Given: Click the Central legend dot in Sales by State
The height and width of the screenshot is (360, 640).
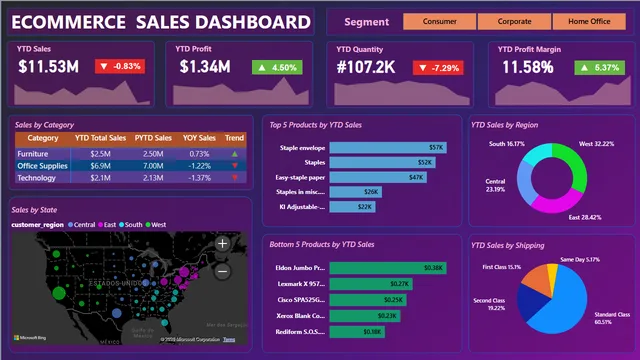Looking at the screenshot, I should pos(71,224).
